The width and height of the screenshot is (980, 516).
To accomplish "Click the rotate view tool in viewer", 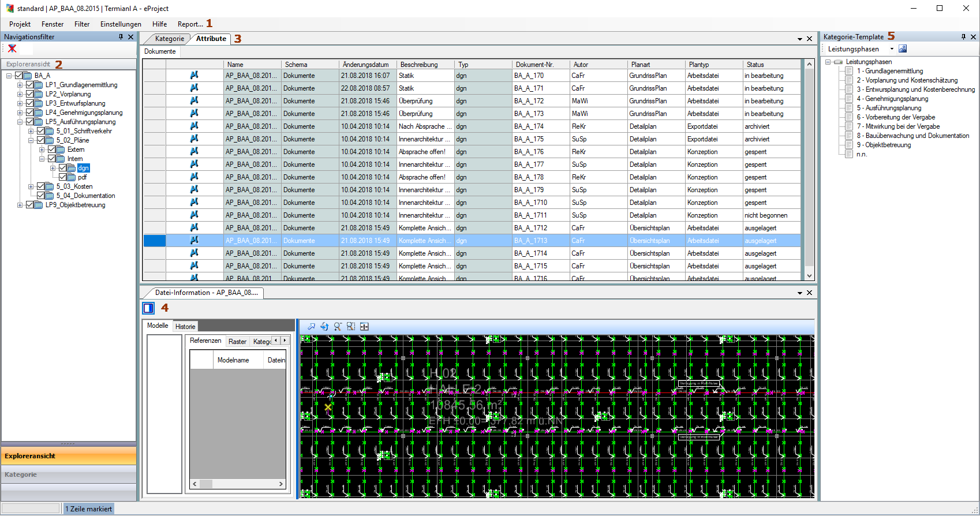I will click(324, 327).
